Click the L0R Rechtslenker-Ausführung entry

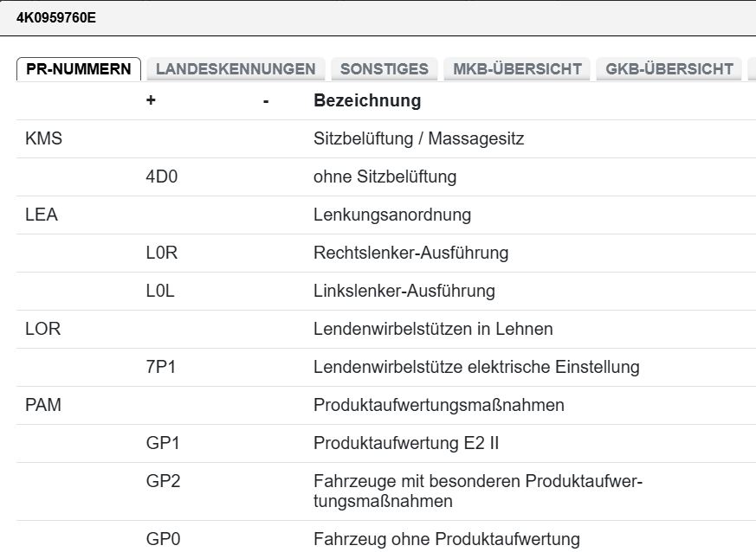click(x=410, y=253)
